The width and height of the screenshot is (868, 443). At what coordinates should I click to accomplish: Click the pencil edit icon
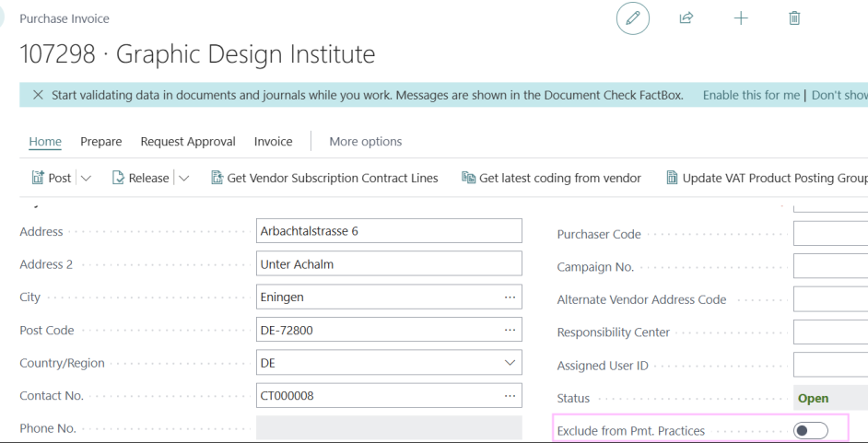pos(632,18)
